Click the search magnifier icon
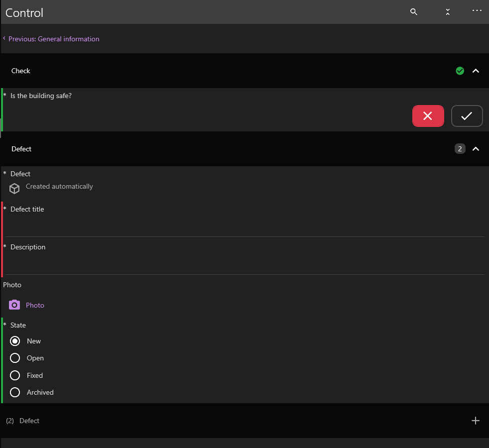Viewport: 489px width, 448px height. [413, 12]
